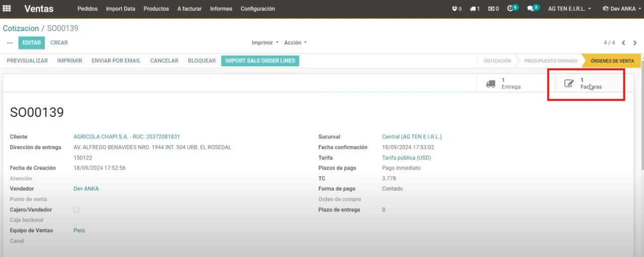Open the AGRICOLA CHAPI S.A. client link
This screenshot has width=644, height=257.
click(x=126, y=137)
